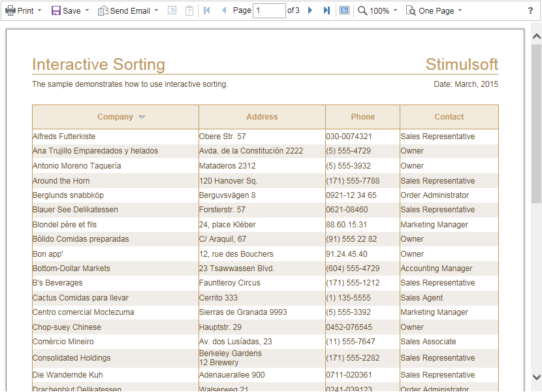Select the Die Wandernde Kuh cell
Image resolution: width=542 pixels, height=392 pixels.
point(116,375)
